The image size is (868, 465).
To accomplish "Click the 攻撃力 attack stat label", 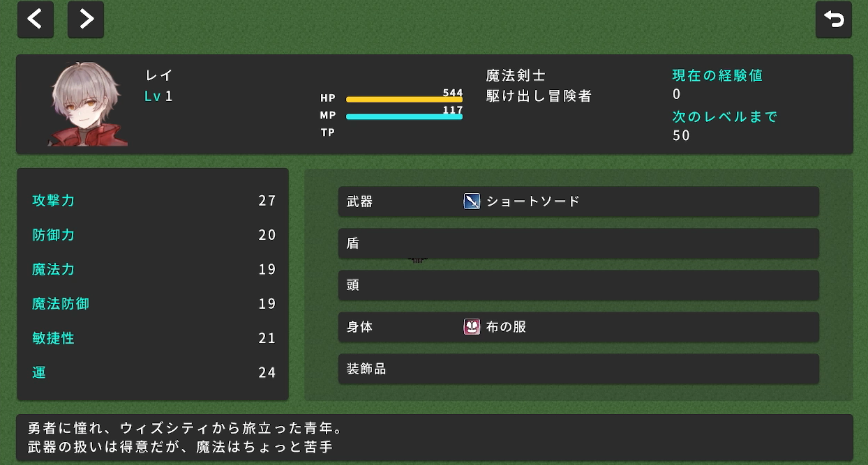I will (54, 201).
